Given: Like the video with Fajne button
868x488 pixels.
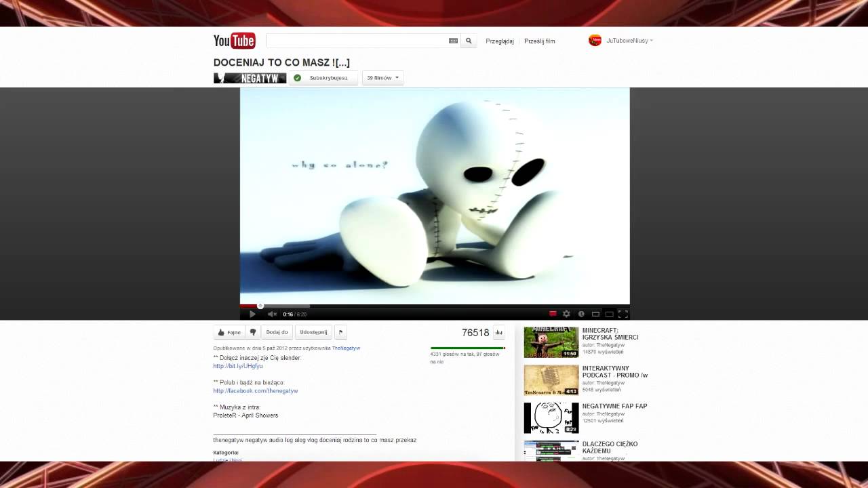Looking at the screenshot, I should [x=229, y=332].
